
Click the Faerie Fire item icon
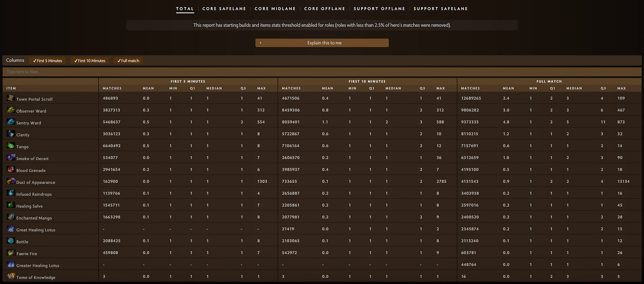11,253
